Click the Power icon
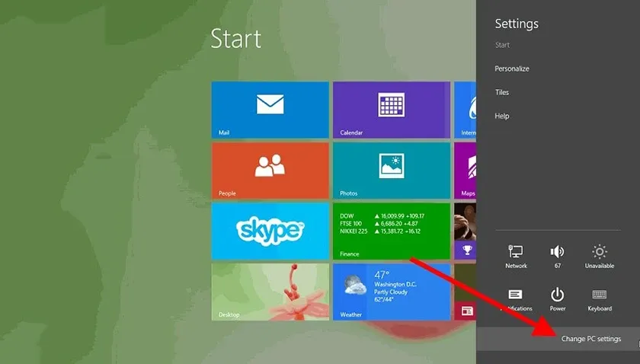 coord(557,299)
